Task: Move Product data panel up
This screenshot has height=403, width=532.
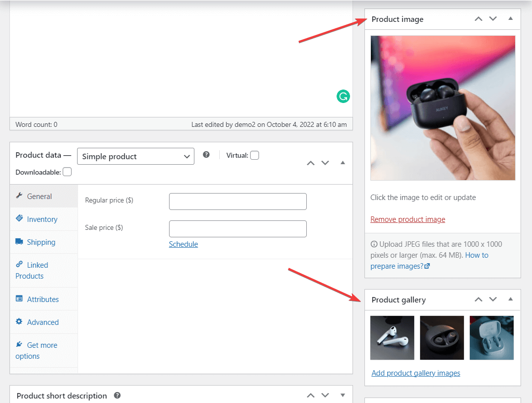Action: pyautogui.click(x=310, y=163)
